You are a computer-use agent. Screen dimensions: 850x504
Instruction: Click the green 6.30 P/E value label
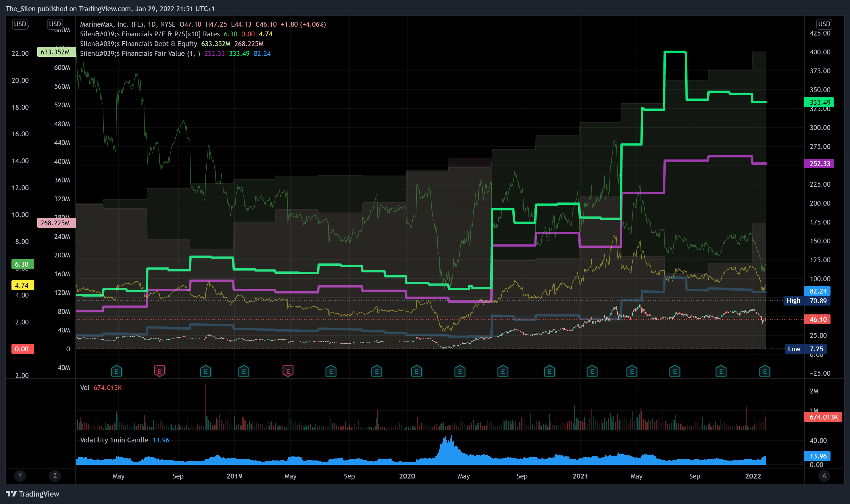point(22,264)
